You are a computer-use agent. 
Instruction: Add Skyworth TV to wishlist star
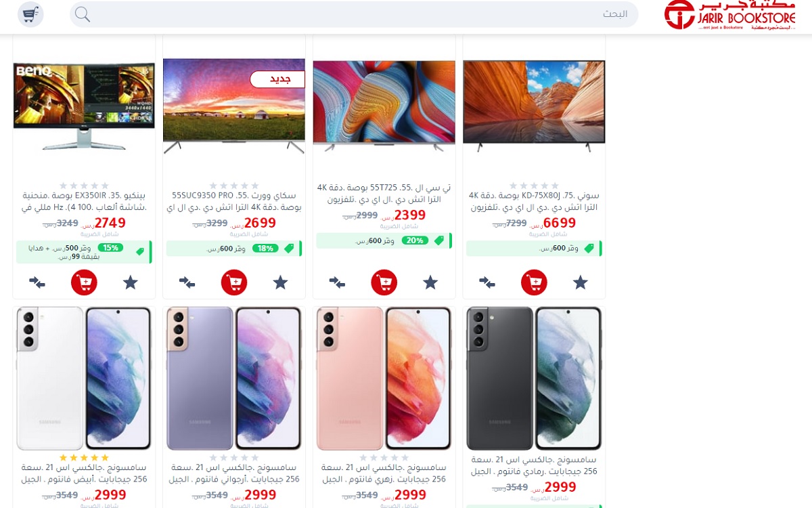pyautogui.click(x=280, y=282)
